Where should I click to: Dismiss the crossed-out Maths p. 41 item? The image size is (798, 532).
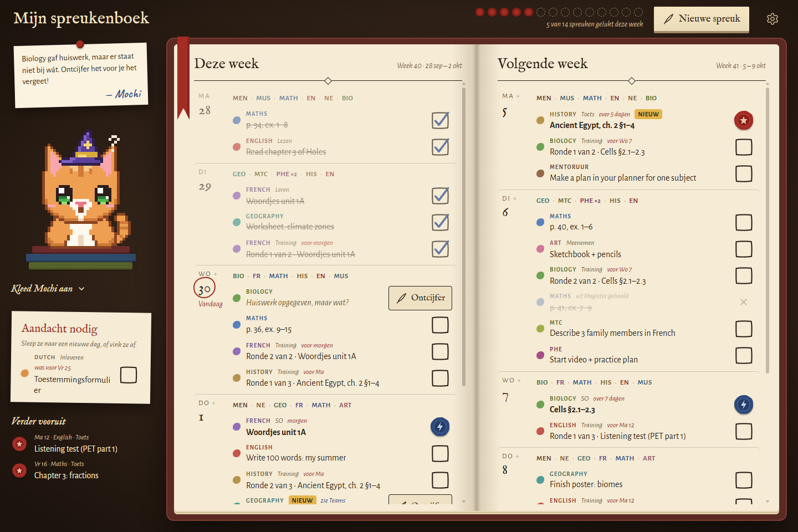point(744,302)
